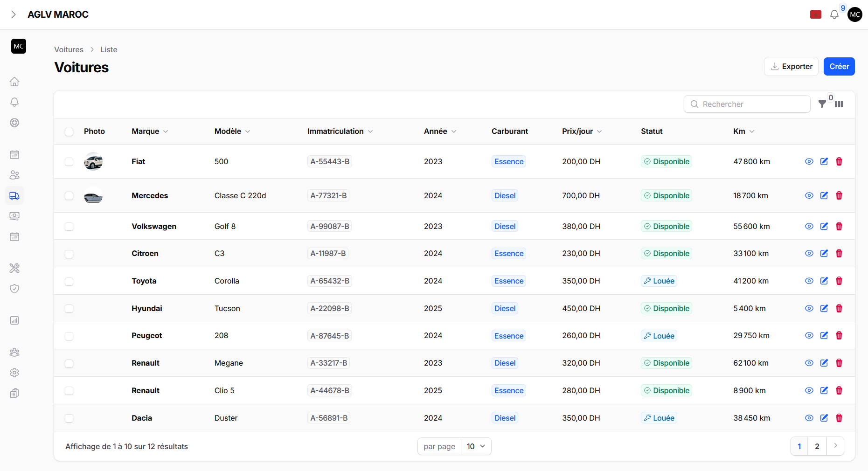Open the Mercedes car photo thumbnail
Viewport: 868px width, 471px height.
93,195
